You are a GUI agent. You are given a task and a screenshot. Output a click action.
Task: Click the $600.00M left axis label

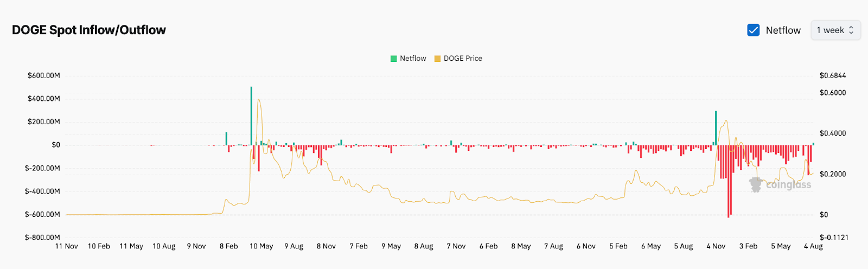click(x=44, y=75)
